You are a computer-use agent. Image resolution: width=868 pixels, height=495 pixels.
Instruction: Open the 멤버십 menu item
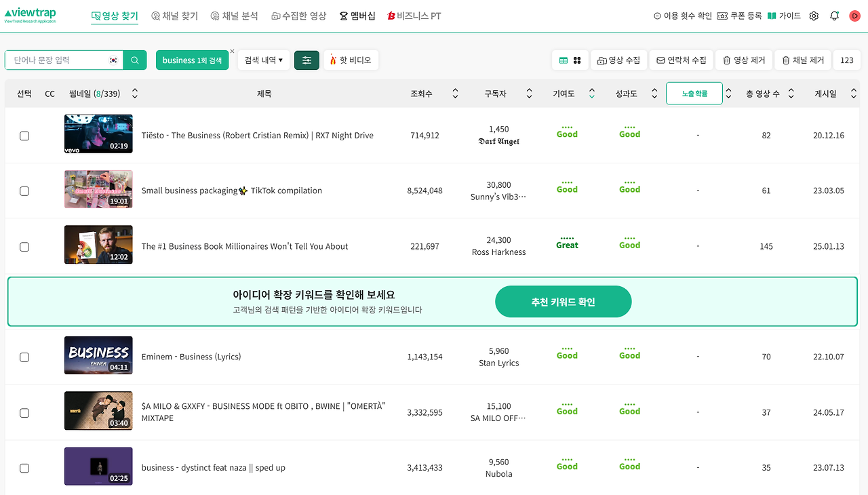point(357,16)
